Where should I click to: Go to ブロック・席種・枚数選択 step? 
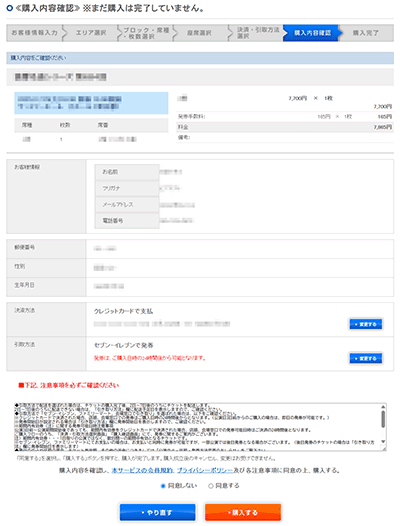click(146, 33)
